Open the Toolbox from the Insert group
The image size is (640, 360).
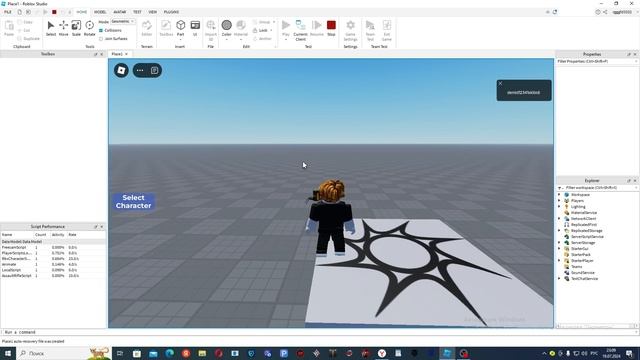(166, 28)
